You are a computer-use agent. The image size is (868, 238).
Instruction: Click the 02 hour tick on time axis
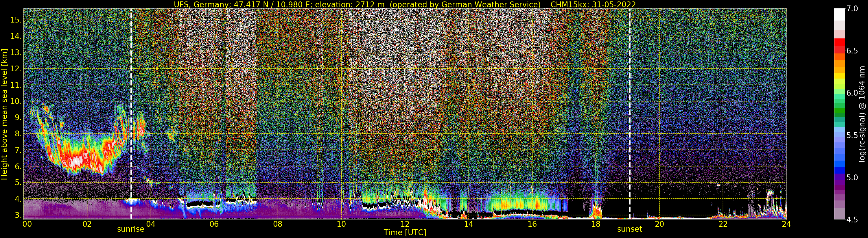[x=87, y=224]
